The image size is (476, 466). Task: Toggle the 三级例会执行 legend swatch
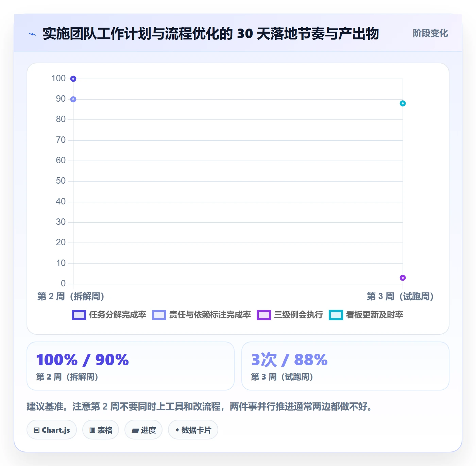(264, 315)
